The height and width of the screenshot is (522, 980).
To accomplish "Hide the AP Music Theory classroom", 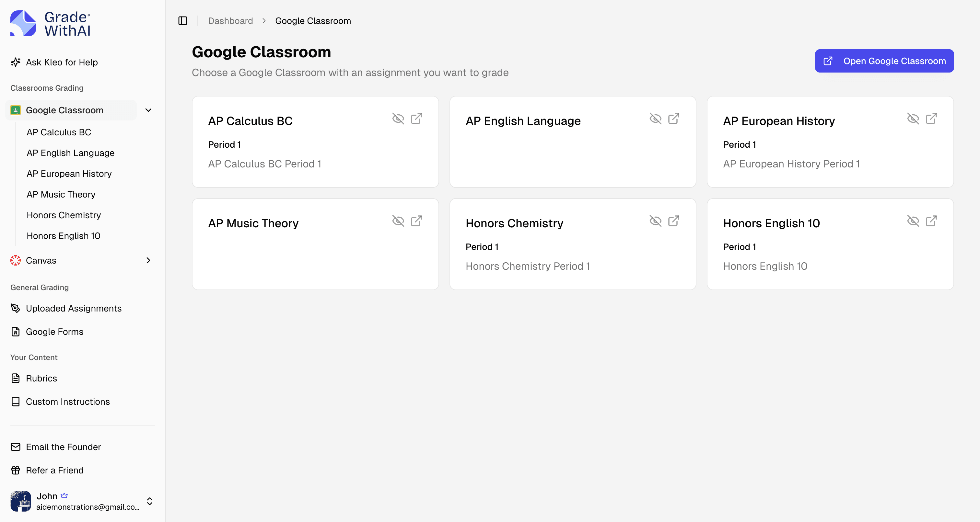I will click(x=398, y=221).
